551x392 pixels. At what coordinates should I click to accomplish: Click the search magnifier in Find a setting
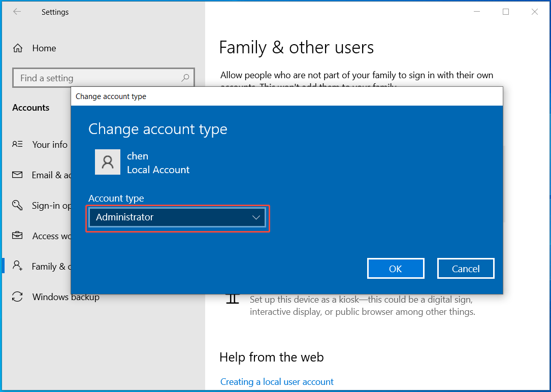pos(185,78)
